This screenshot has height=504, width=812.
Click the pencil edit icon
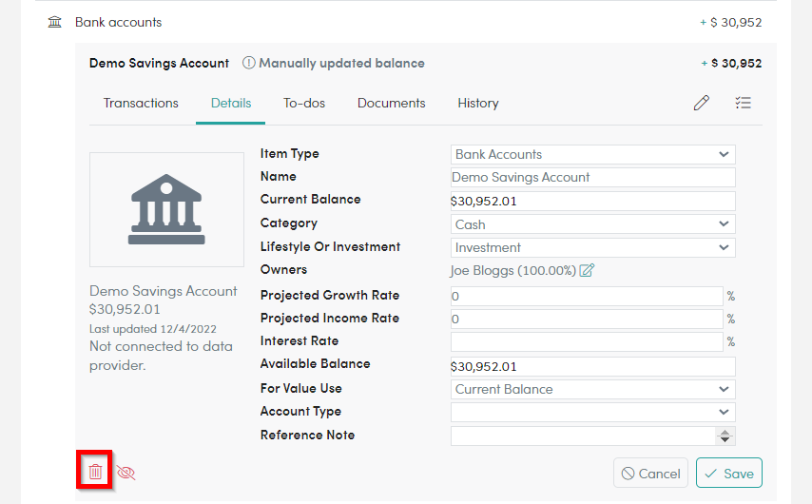pos(701,103)
